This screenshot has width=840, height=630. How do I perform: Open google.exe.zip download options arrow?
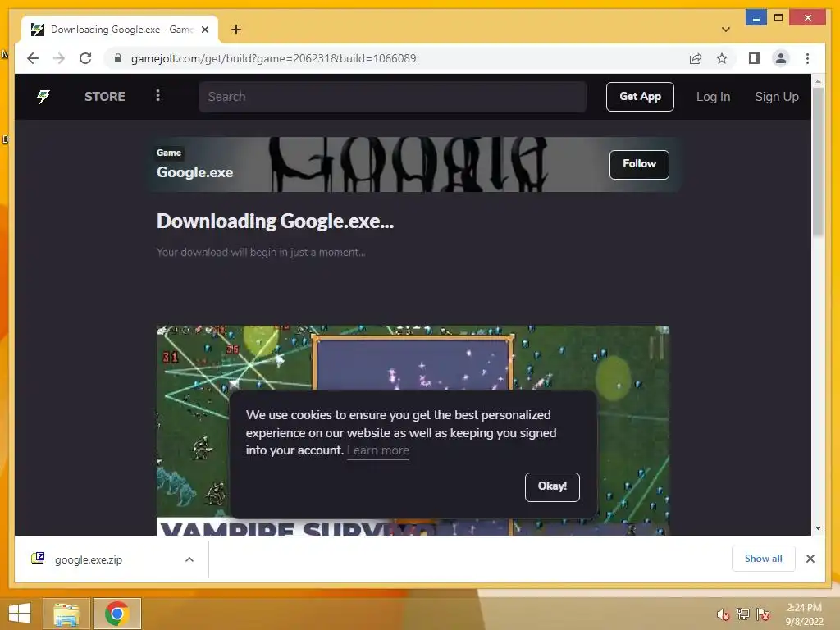pyautogui.click(x=189, y=559)
